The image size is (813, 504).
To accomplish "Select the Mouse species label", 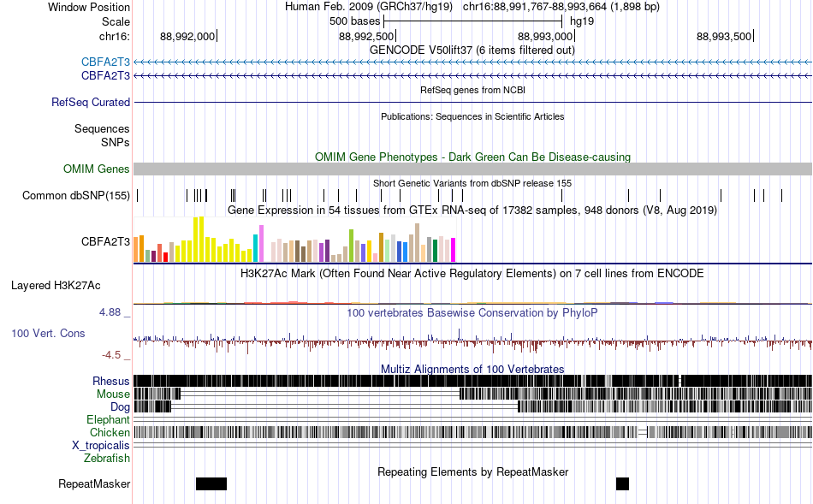I will click(x=113, y=394).
